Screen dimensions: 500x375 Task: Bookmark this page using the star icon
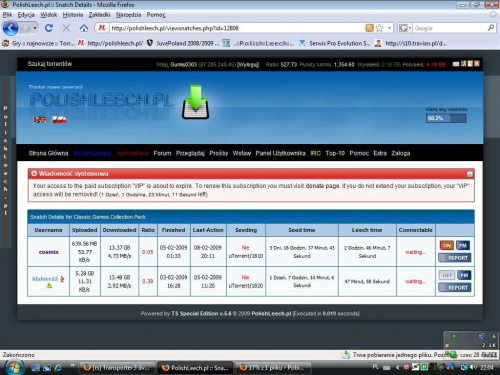[379, 28]
